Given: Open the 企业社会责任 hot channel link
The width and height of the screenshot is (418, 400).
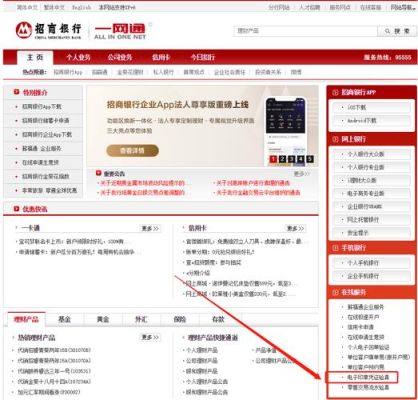Looking at the screenshot, I should (229, 72).
